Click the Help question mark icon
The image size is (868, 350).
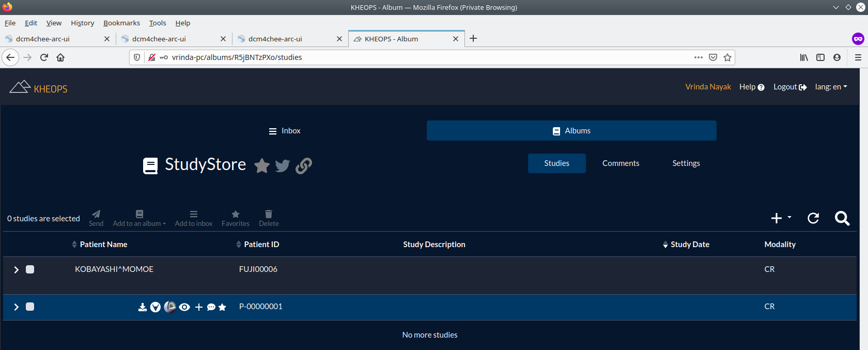[761, 87]
